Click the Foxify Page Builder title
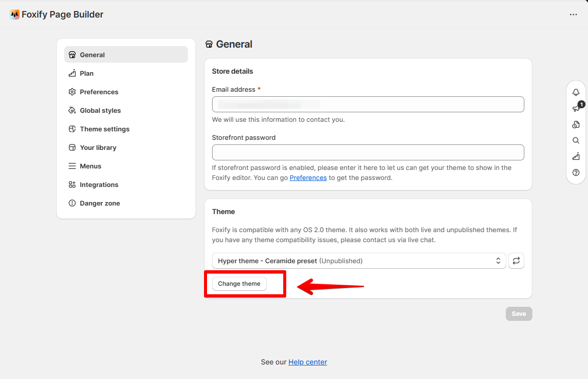Viewport: 588px width, 379px height. click(62, 15)
